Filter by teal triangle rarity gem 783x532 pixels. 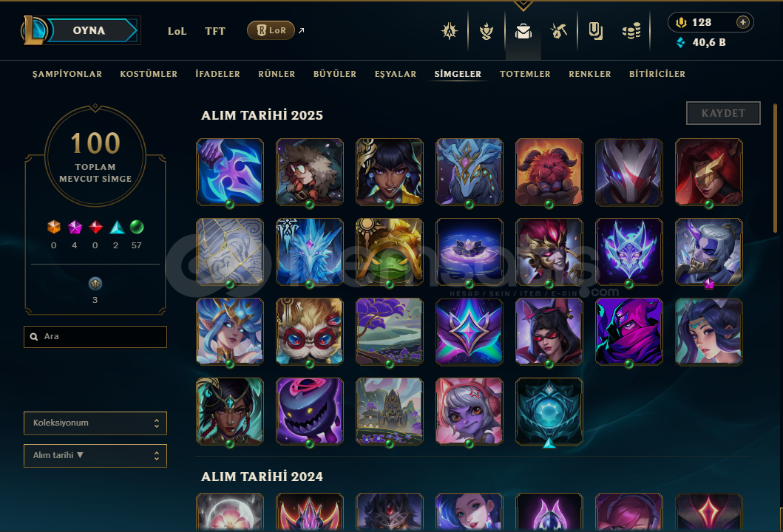tap(117, 227)
